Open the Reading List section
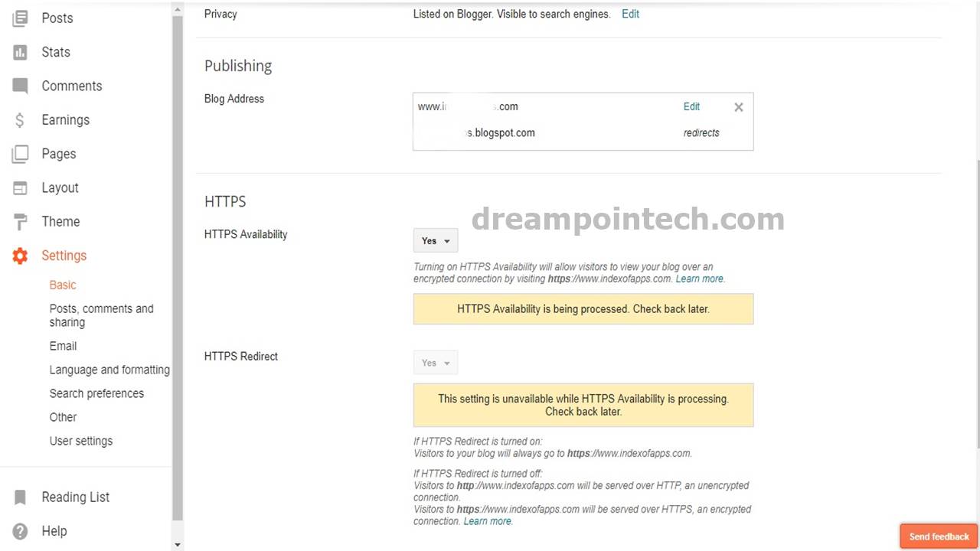980x551 pixels. [x=75, y=497]
